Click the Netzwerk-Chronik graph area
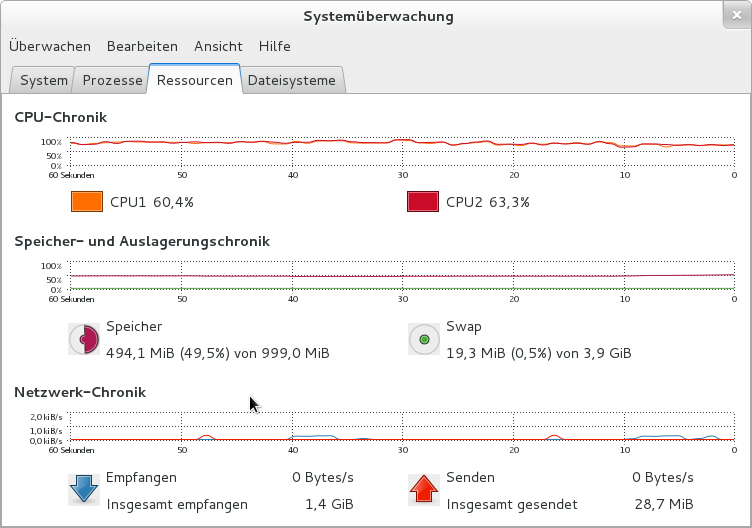This screenshot has width=752, height=528. (400, 427)
